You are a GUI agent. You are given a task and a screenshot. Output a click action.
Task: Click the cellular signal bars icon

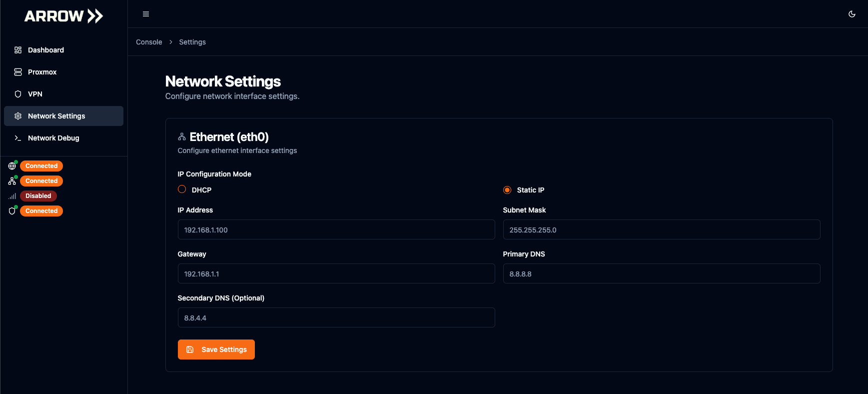tap(12, 196)
